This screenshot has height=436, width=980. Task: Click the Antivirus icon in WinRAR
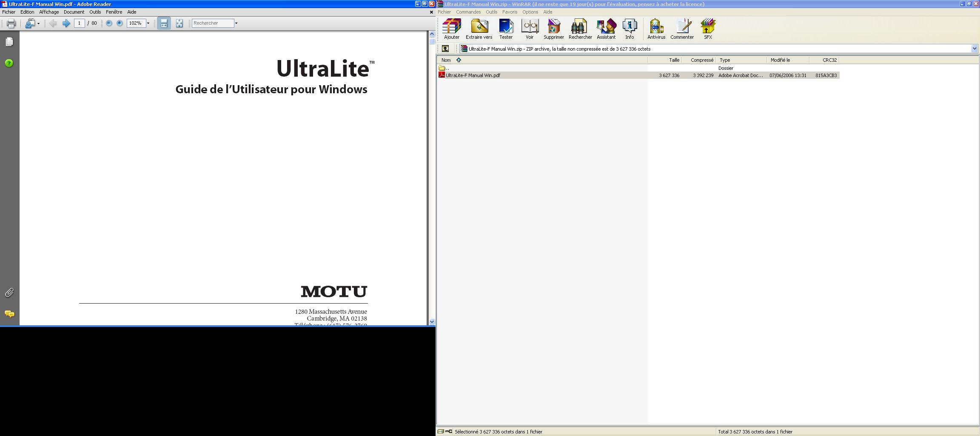(x=656, y=29)
